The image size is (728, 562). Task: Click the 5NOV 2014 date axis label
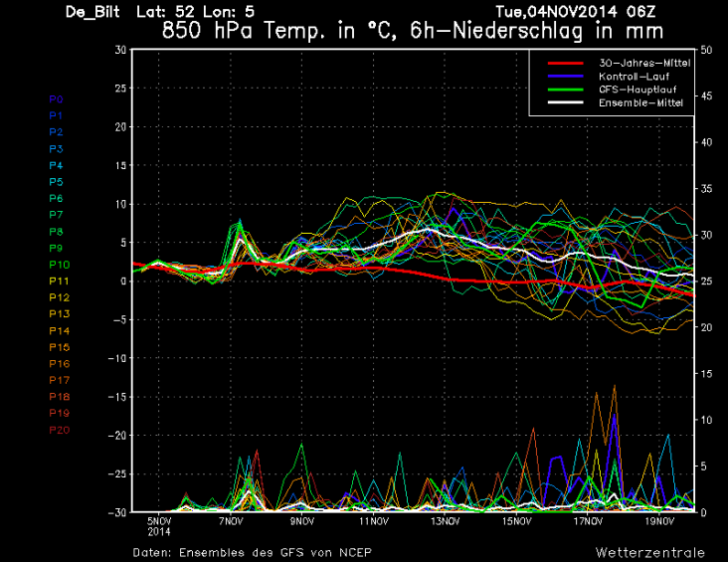click(159, 525)
